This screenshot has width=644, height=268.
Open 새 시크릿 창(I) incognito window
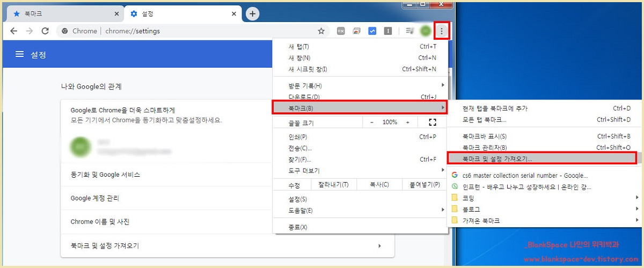click(x=360, y=69)
